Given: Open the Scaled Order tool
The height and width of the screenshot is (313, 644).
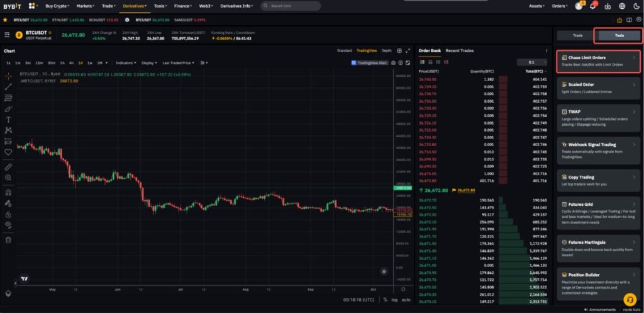Looking at the screenshot, I should (599, 88).
